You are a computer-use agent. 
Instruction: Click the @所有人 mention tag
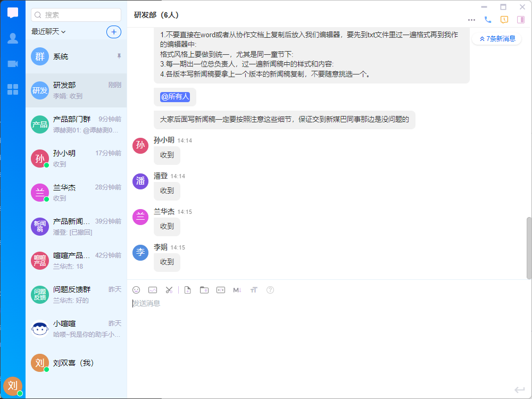tap(175, 97)
